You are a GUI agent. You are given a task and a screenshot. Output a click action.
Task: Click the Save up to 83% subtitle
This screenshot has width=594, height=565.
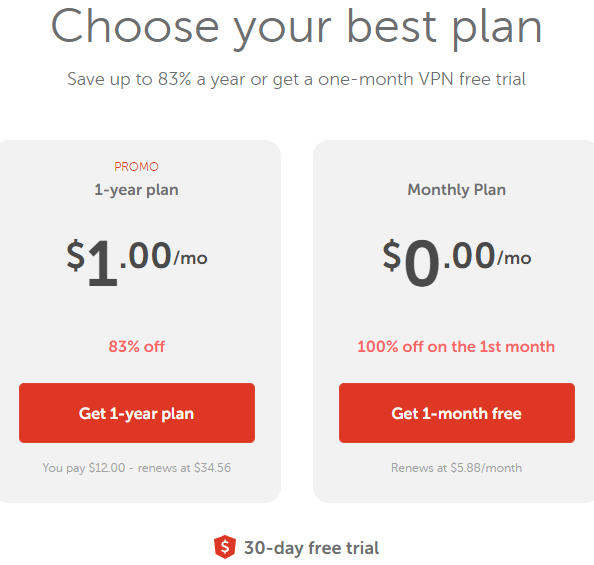[x=296, y=79]
